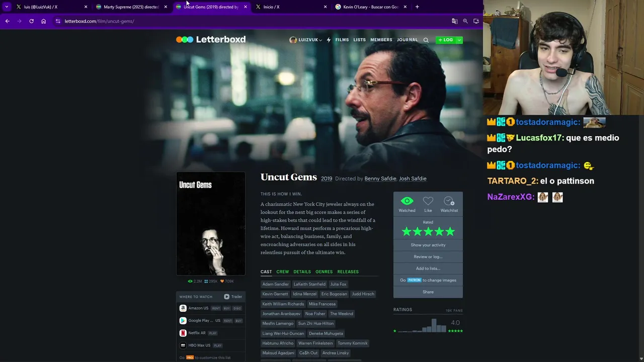Click the Amazon US service icon
This screenshot has height=362, width=644.
[x=183, y=308]
